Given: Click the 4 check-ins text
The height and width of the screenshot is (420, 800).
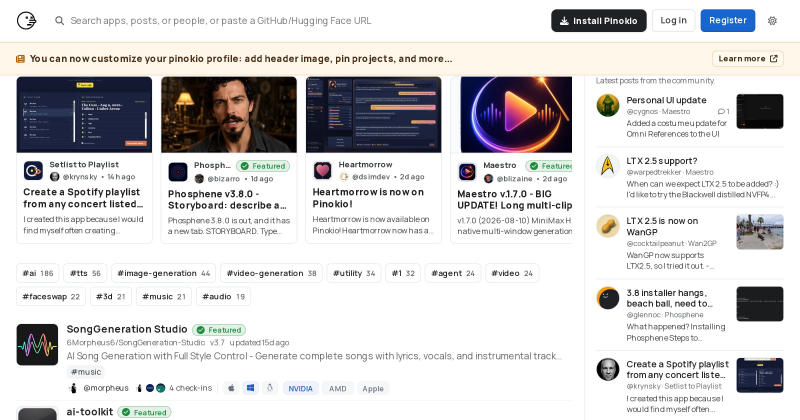Looking at the screenshot, I should coord(190,388).
